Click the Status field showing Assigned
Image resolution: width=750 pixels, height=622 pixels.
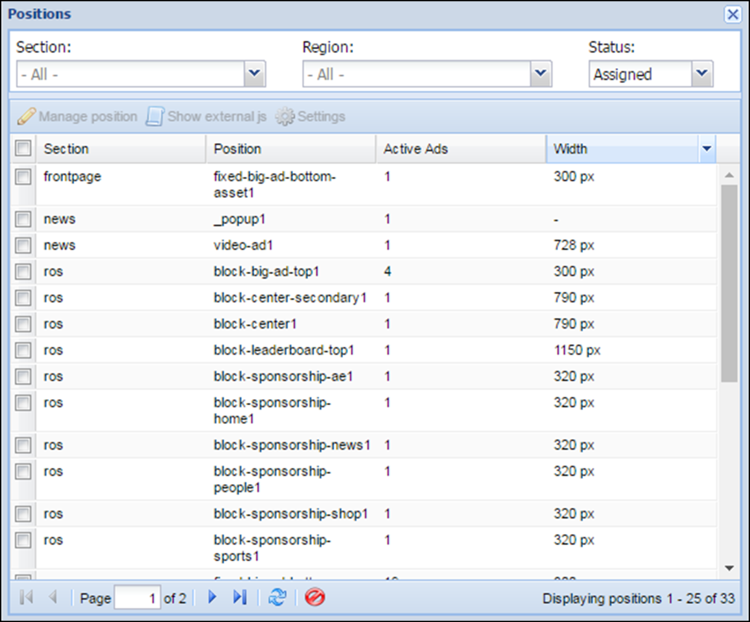click(640, 74)
